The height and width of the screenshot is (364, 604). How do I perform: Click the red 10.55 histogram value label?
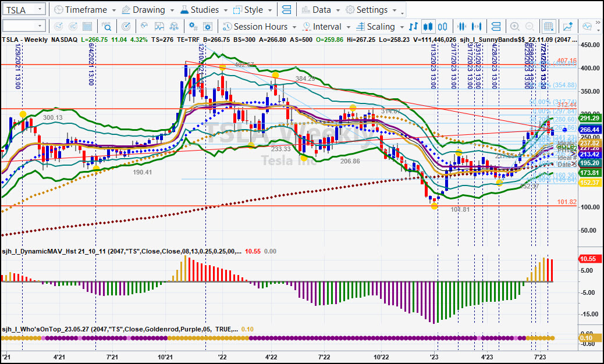pos(589,259)
